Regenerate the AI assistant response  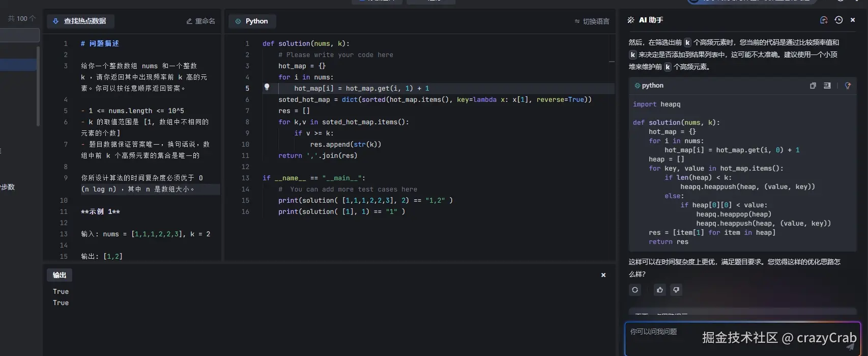tap(635, 290)
